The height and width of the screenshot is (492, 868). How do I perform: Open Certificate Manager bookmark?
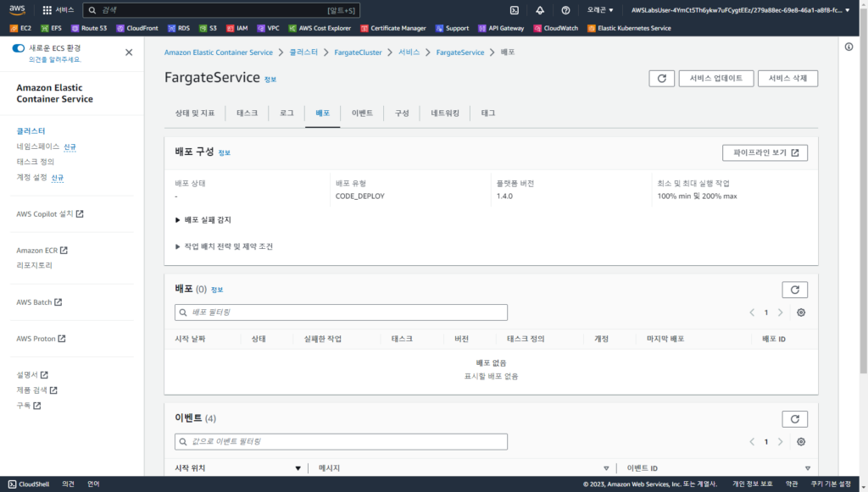393,28
